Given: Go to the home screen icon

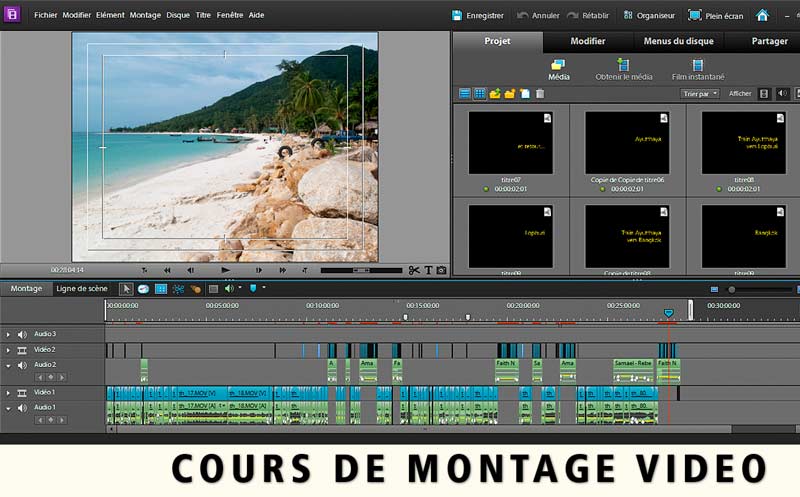Looking at the screenshot, I should [762, 15].
